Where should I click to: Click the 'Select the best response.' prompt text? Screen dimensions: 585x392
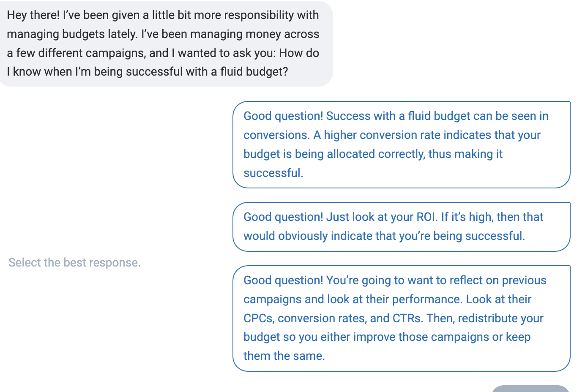[x=74, y=263]
